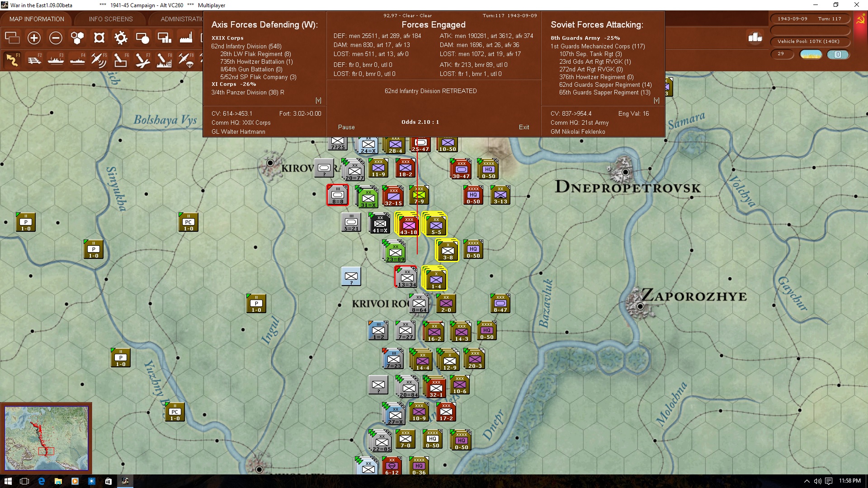Image resolution: width=868 pixels, height=488 pixels.
Task: Open the MAP INFORMATION tab
Action: (x=37, y=19)
